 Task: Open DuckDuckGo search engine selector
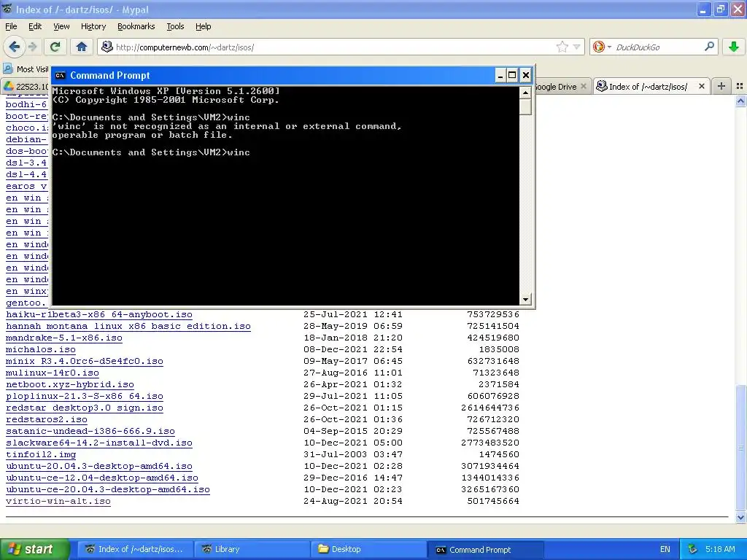[602, 47]
